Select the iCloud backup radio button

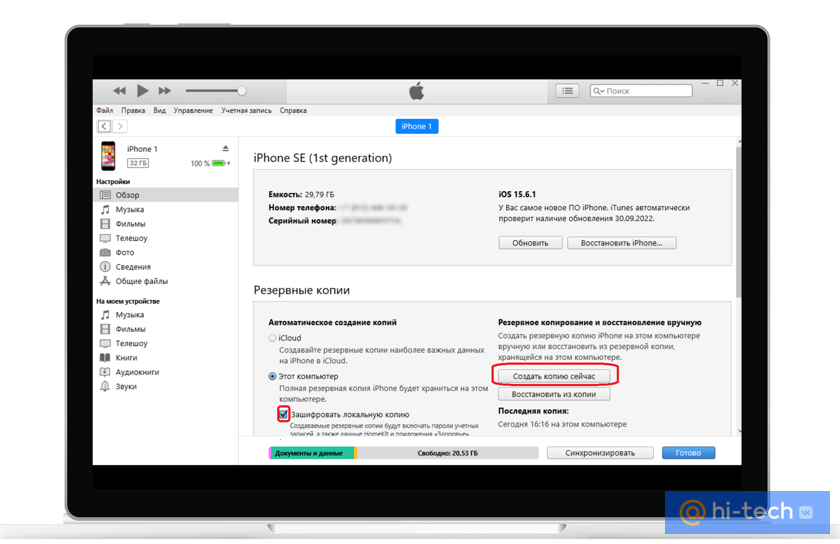[272, 338]
